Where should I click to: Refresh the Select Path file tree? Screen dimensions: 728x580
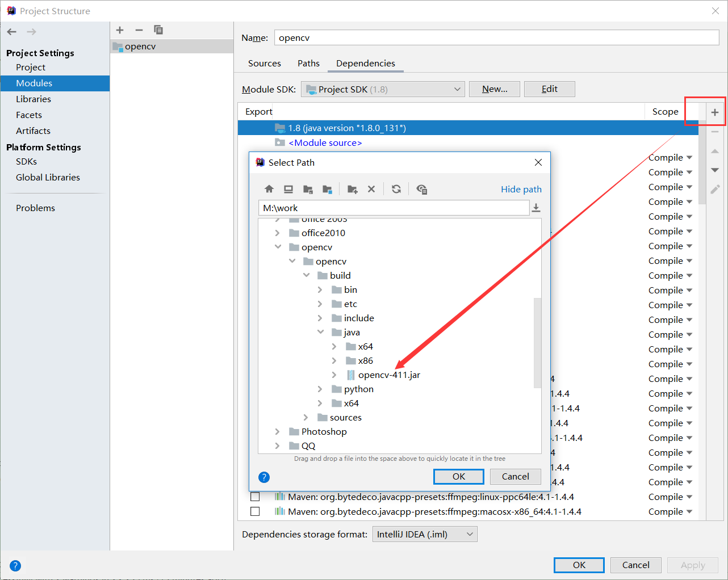[396, 189]
